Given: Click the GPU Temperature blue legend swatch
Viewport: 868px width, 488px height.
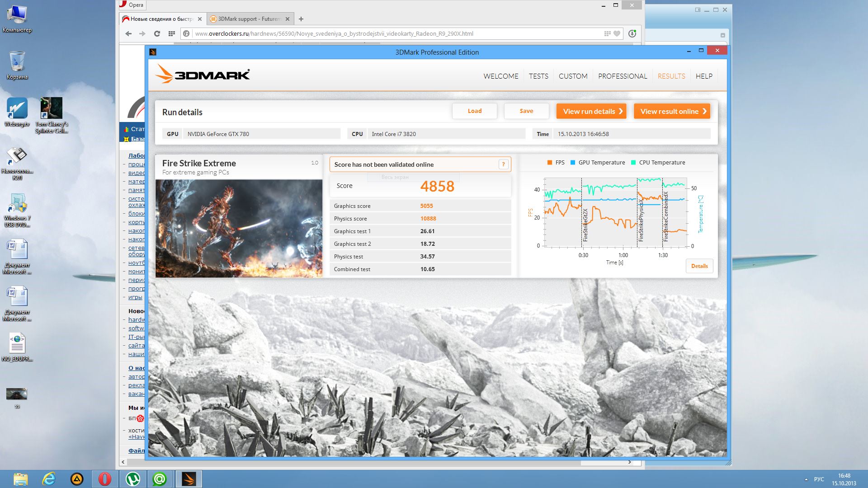Looking at the screenshot, I should point(573,163).
